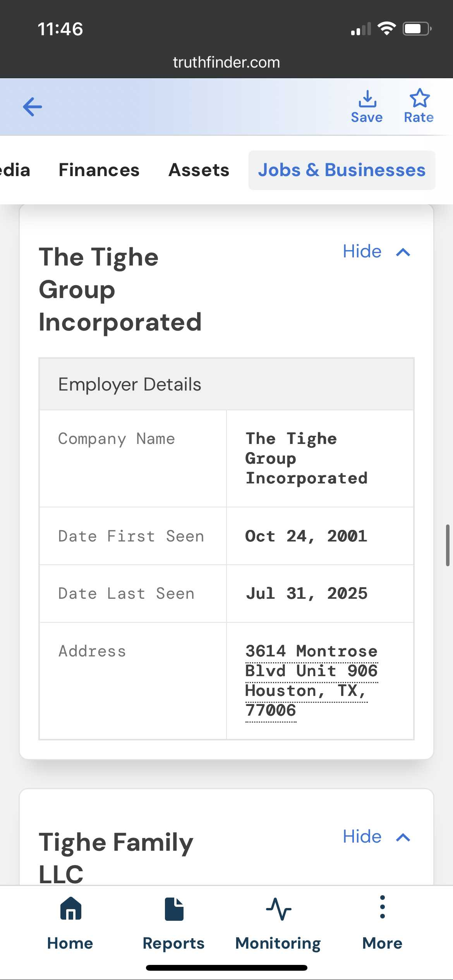Click the Save download icon
The image size is (453, 980).
tap(367, 99)
